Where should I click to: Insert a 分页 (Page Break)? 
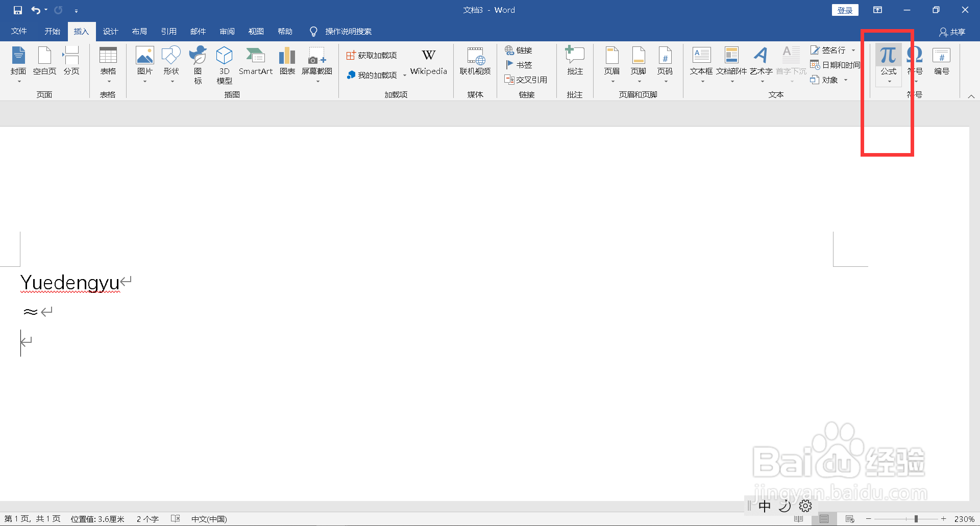[71, 61]
